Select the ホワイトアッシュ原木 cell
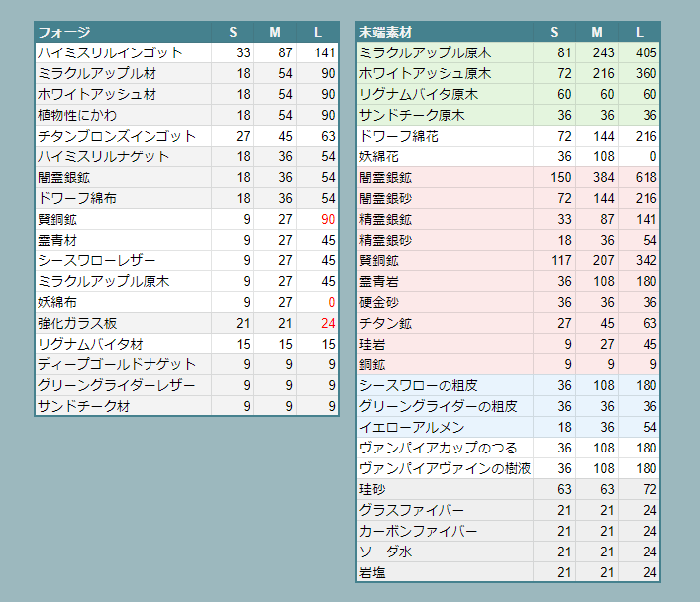The width and height of the screenshot is (700, 602). click(446, 73)
